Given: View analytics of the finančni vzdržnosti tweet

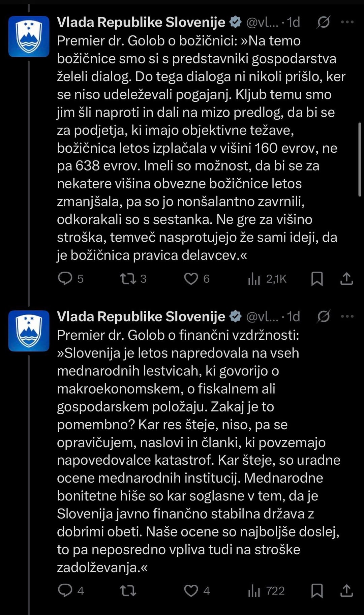Looking at the screenshot, I should [x=254, y=591].
